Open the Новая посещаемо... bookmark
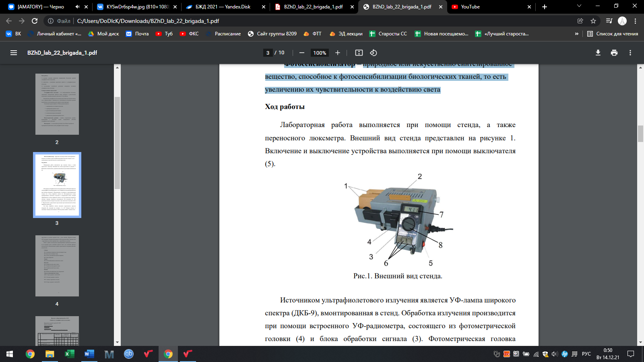Screen dimensions: 644x362 click(x=442, y=34)
